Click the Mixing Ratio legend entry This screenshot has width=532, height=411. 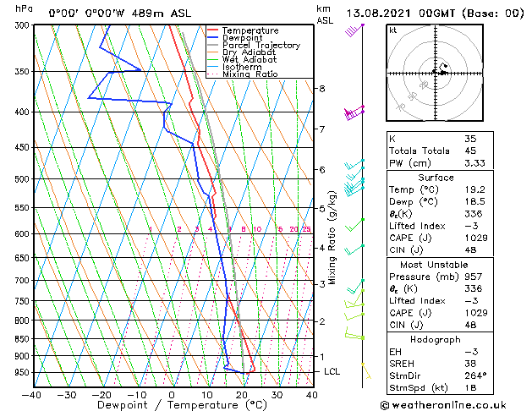pos(250,74)
